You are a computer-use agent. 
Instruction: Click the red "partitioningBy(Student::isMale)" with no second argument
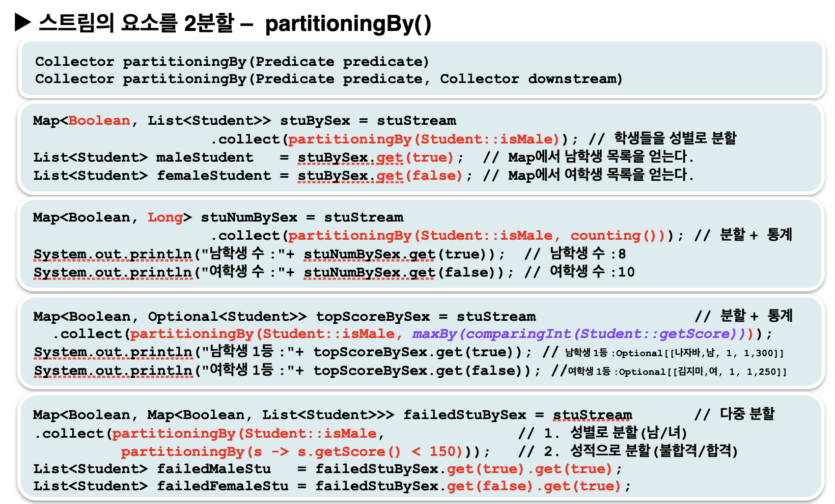click(x=424, y=140)
